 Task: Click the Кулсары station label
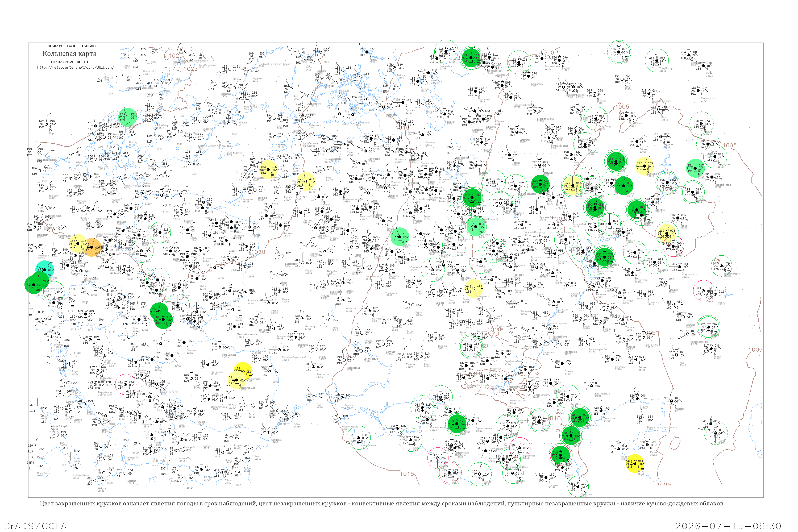pyautogui.click(x=679, y=409)
